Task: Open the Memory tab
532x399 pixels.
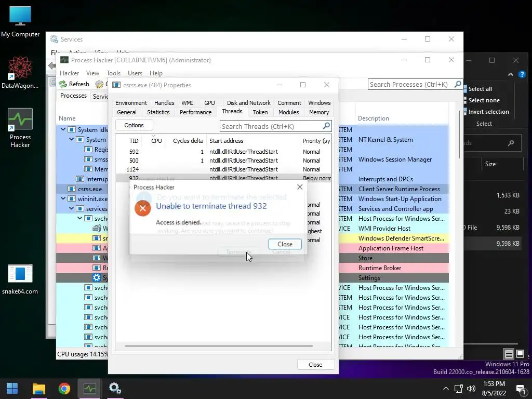Action: click(x=319, y=112)
